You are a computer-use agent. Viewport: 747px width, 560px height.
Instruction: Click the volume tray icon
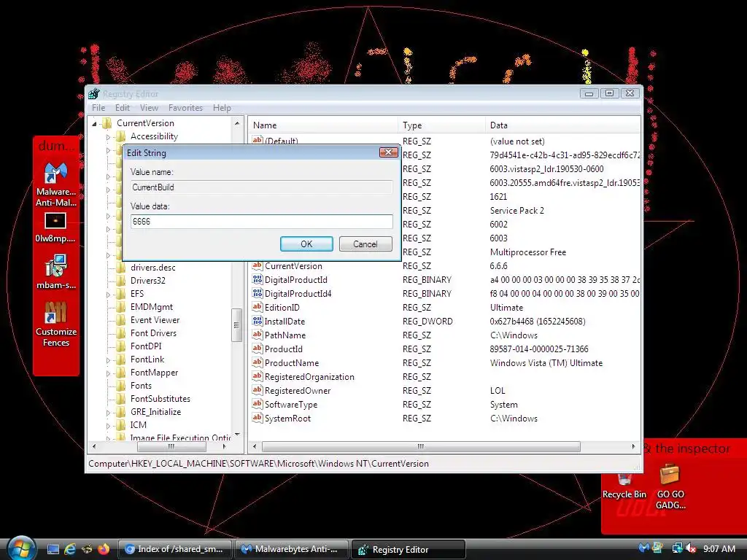[692, 548]
